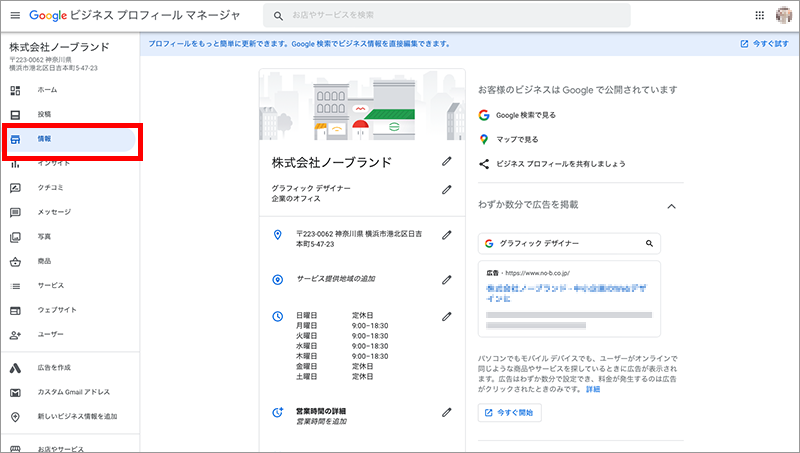
Task: Click the add-location pin icon in sidebar
Action: pos(15,417)
